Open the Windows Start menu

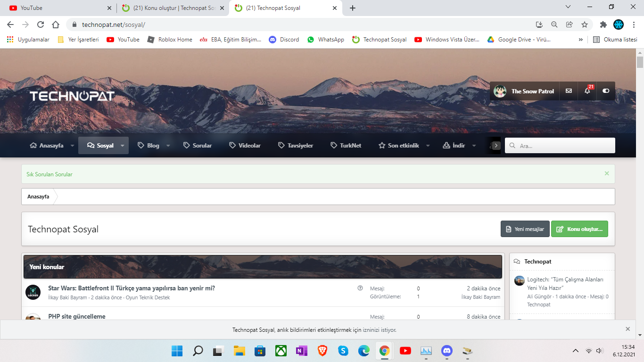(177, 351)
